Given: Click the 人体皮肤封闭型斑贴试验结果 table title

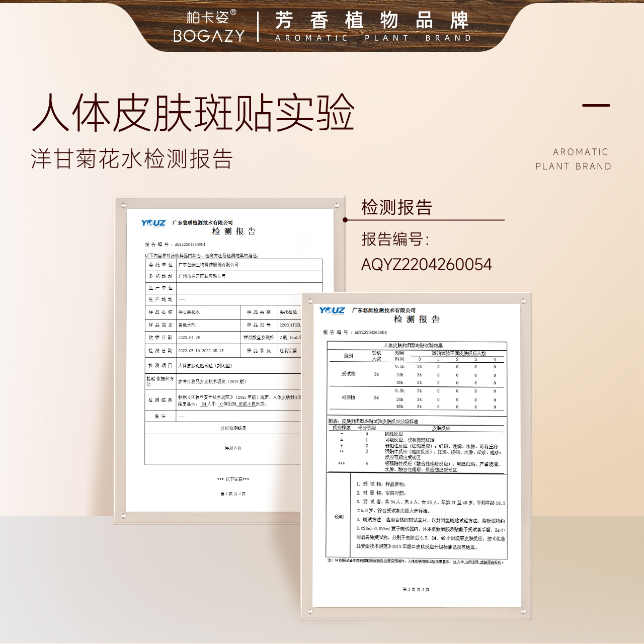Looking at the screenshot, I should coord(414,346).
